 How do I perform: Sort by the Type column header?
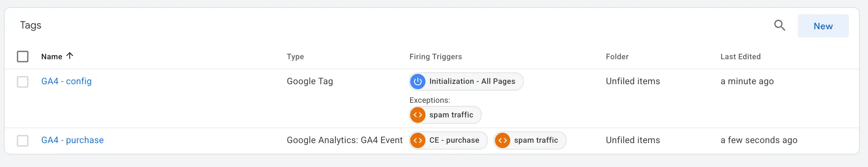pyautogui.click(x=295, y=57)
